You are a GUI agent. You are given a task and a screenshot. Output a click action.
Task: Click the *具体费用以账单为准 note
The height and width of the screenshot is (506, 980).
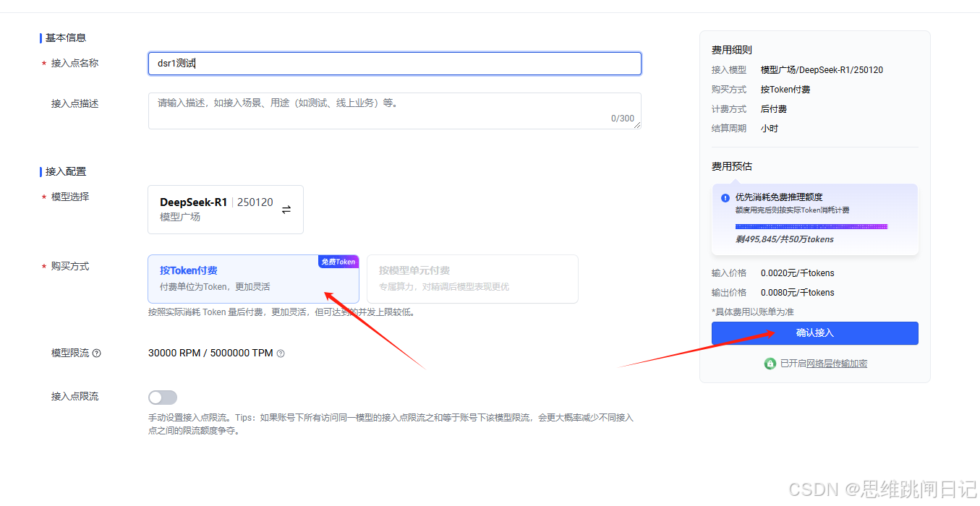tap(753, 312)
